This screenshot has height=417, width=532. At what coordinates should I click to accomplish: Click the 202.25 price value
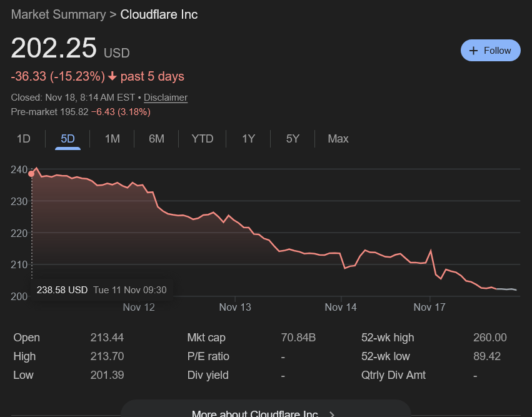pos(54,48)
